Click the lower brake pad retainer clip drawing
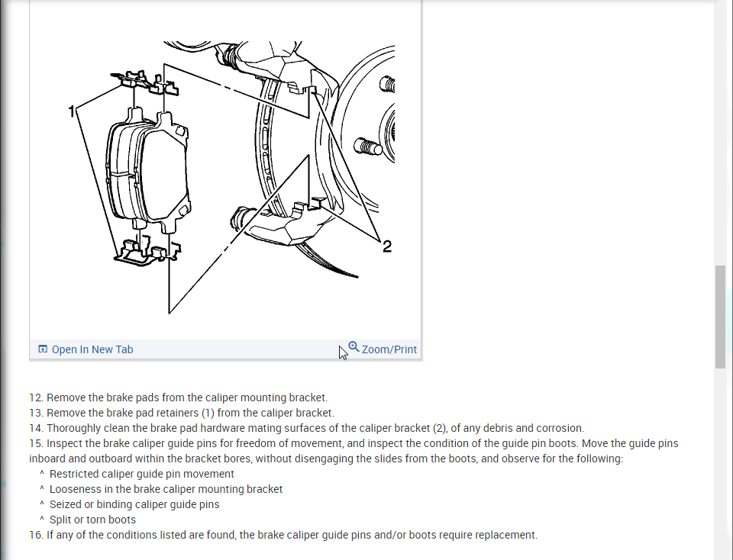 (x=147, y=251)
